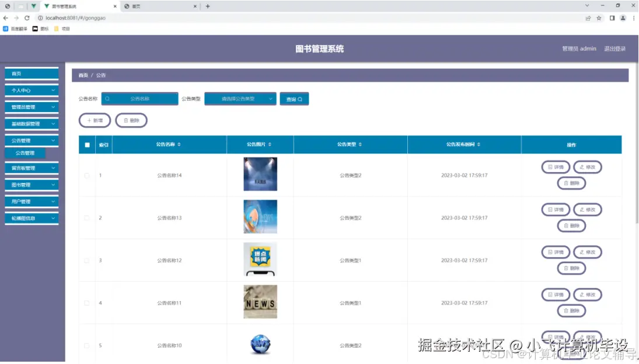
Task: Toggle the select-all checkbox in table header
Action: click(87, 145)
